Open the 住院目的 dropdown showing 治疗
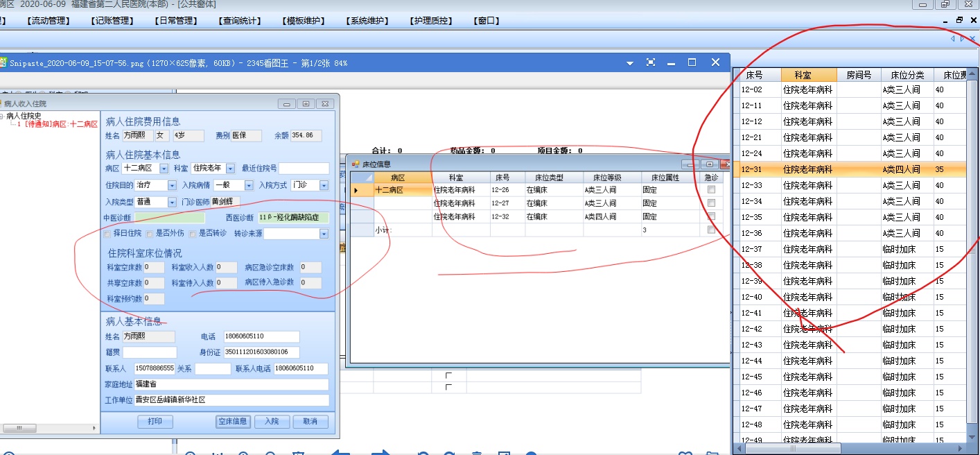This screenshot has height=455, width=980. (173, 185)
